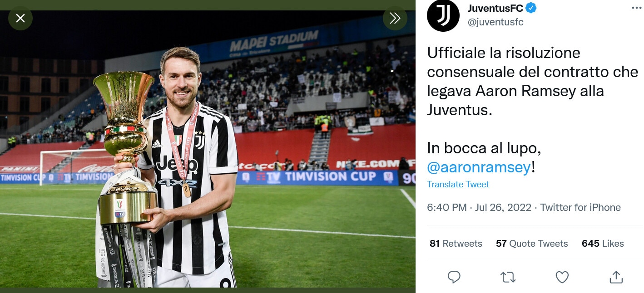Image resolution: width=644 pixels, height=293 pixels.
Task: Click the photo of player holding trophy
Action: click(x=208, y=149)
